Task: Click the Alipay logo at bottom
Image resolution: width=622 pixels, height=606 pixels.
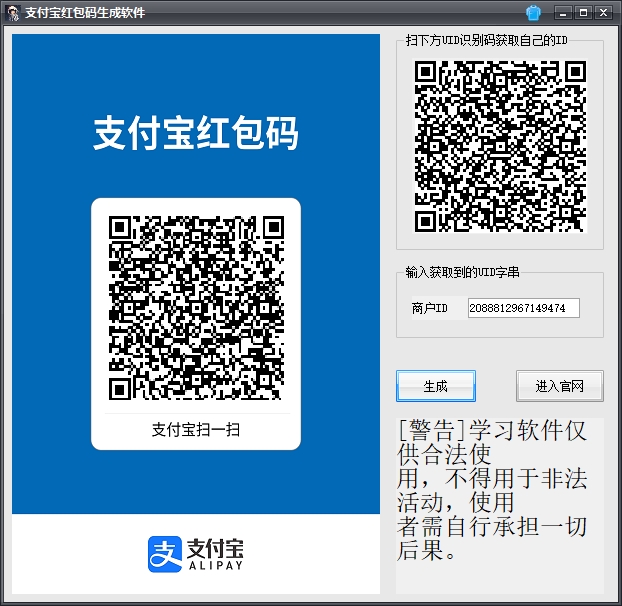Action: coord(196,554)
